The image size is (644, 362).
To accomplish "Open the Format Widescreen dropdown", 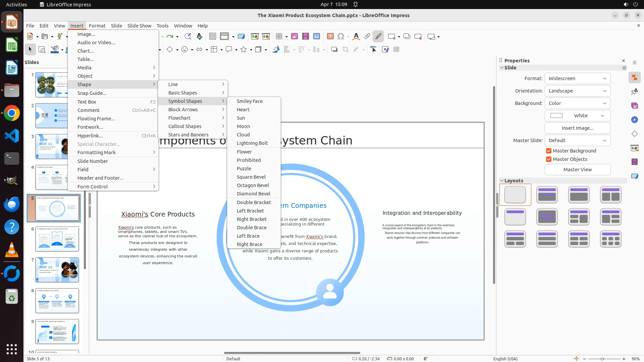I will (577, 78).
